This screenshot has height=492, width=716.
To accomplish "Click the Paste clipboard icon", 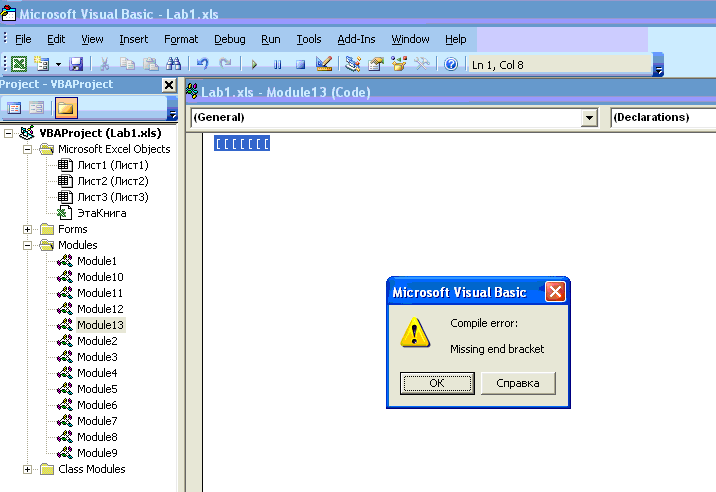I will [x=150, y=64].
